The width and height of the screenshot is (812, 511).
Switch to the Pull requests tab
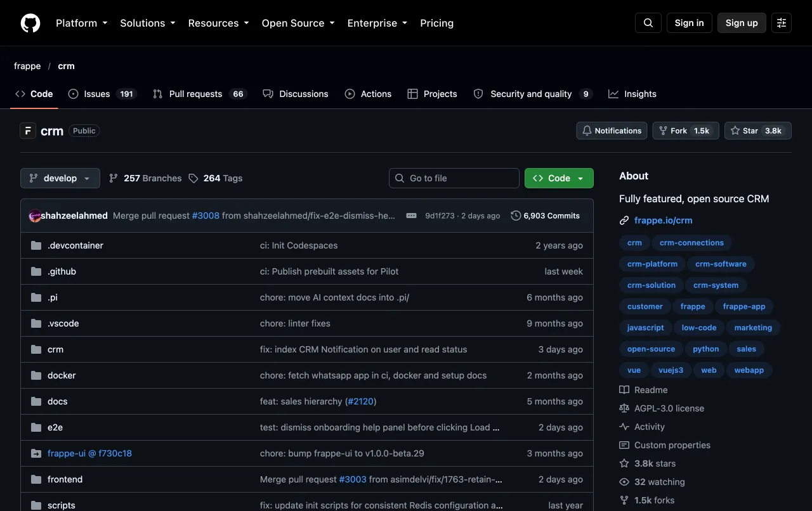pyautogui.click(x=199, y=94)
